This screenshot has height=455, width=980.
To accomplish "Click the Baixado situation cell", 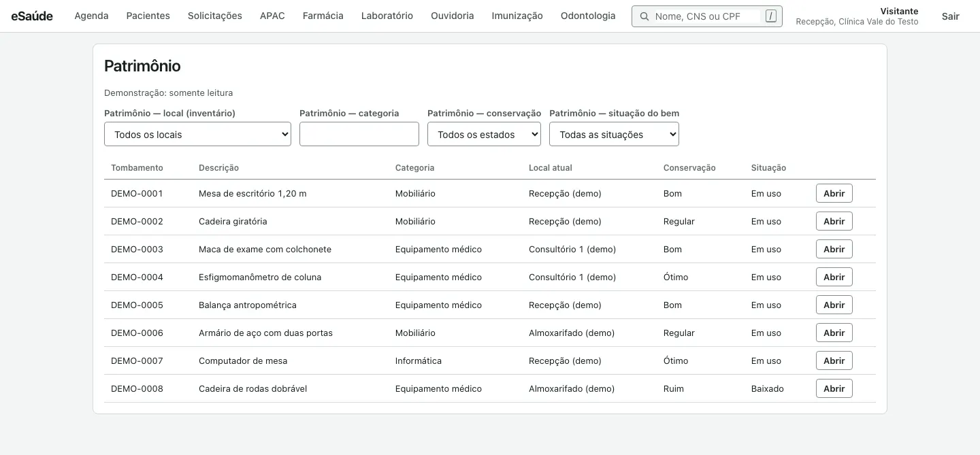I will tap(768, 388).
